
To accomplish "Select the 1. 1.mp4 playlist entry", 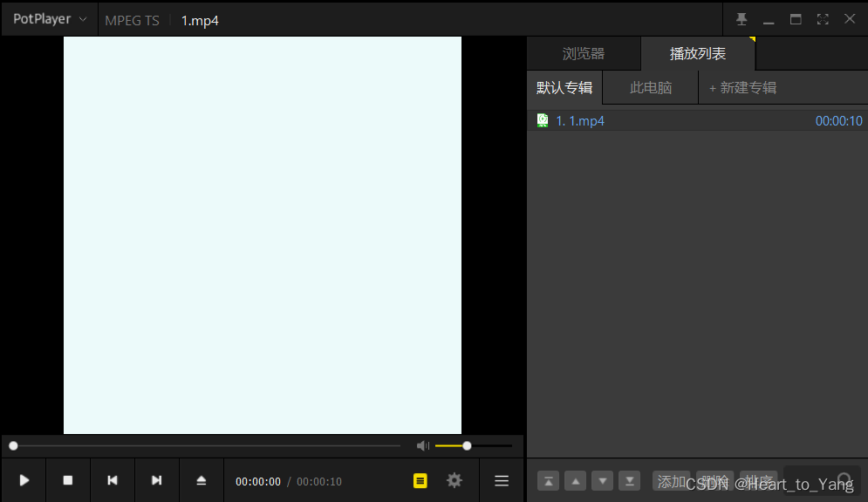I will tap(698, 120).
